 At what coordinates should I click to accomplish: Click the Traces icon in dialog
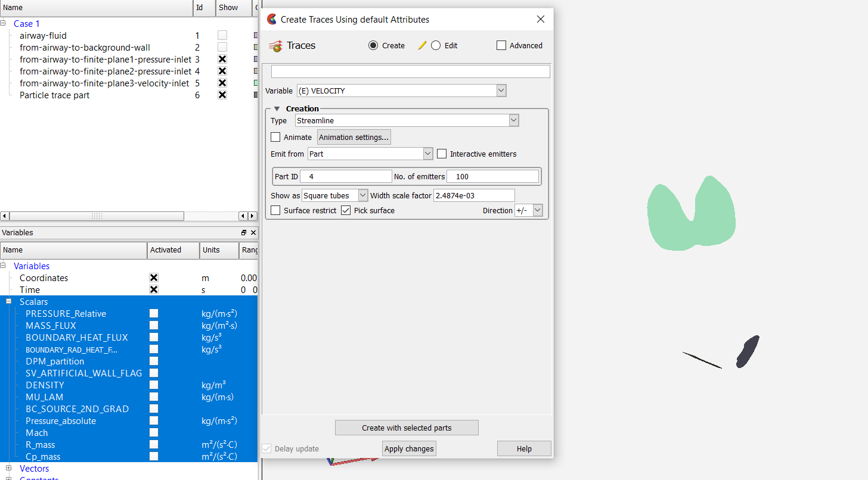275,46
